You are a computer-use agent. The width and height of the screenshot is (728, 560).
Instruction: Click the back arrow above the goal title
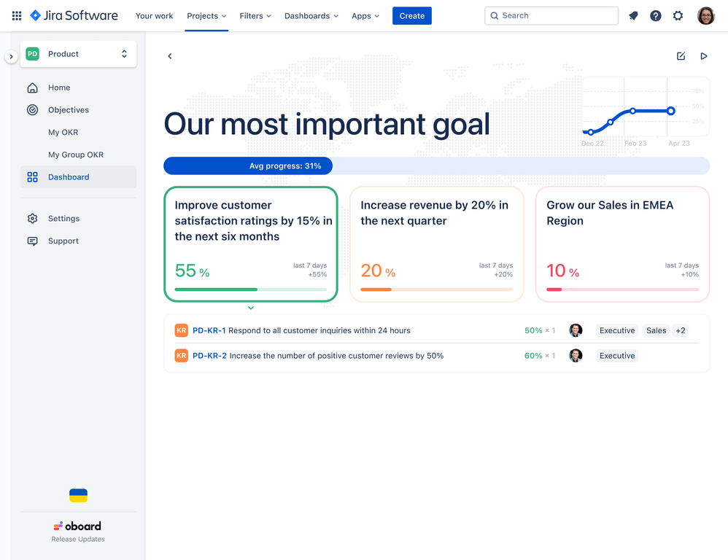tap(169, 55)
